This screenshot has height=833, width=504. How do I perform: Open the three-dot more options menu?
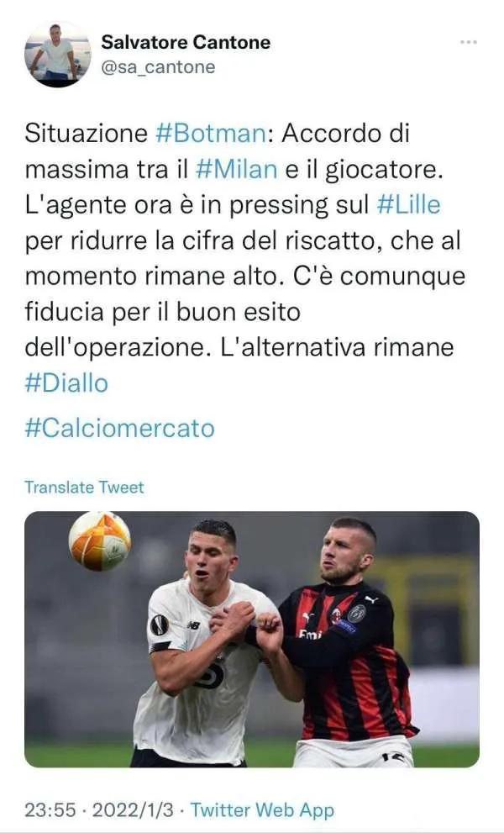(x=468, y=42)
